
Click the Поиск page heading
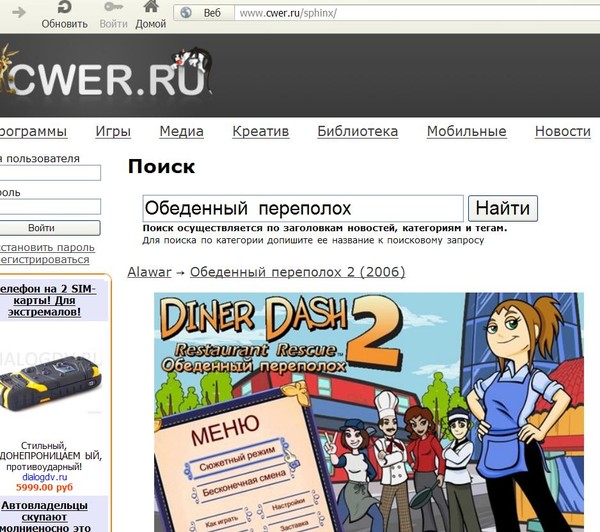coord(161,167)
